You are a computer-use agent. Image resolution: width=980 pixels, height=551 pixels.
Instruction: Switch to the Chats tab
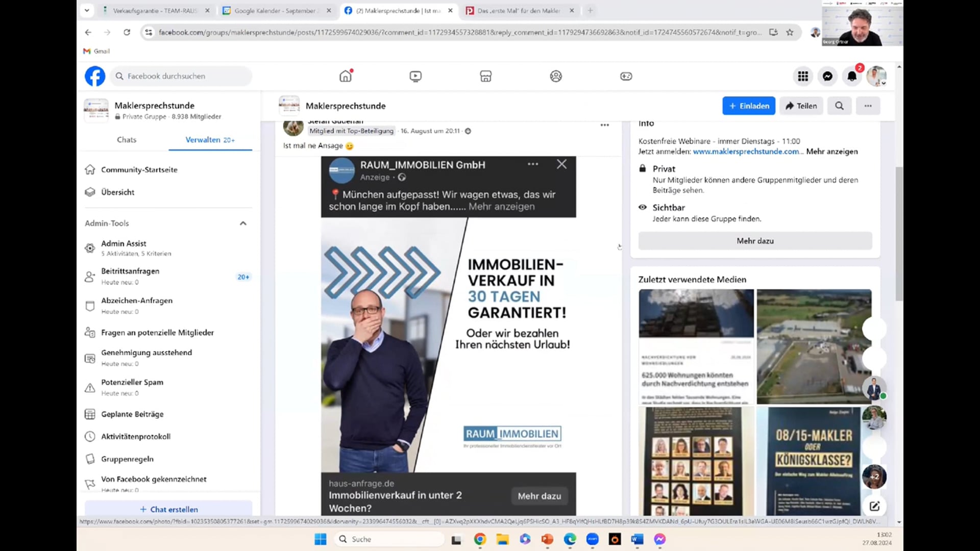point(127,140)
